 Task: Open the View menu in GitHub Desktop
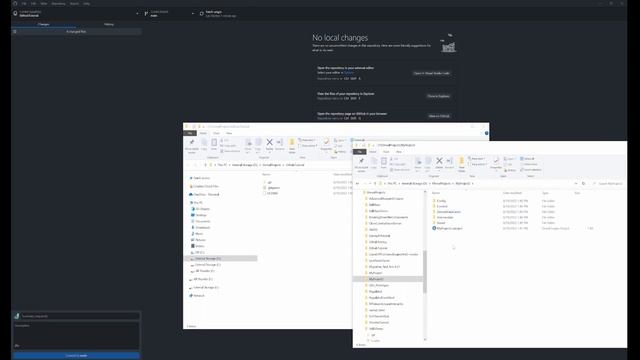click(x=44, y=3)
